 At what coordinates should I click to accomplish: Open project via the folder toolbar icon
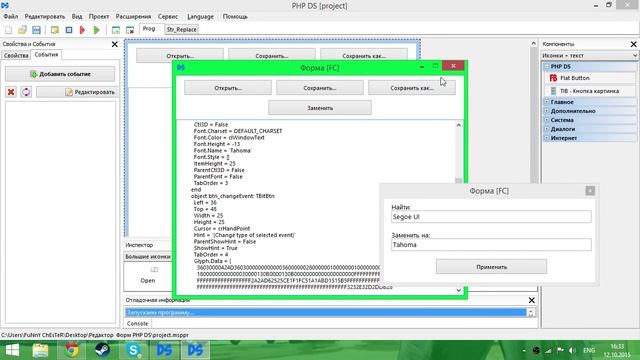(x=22, y=30)
